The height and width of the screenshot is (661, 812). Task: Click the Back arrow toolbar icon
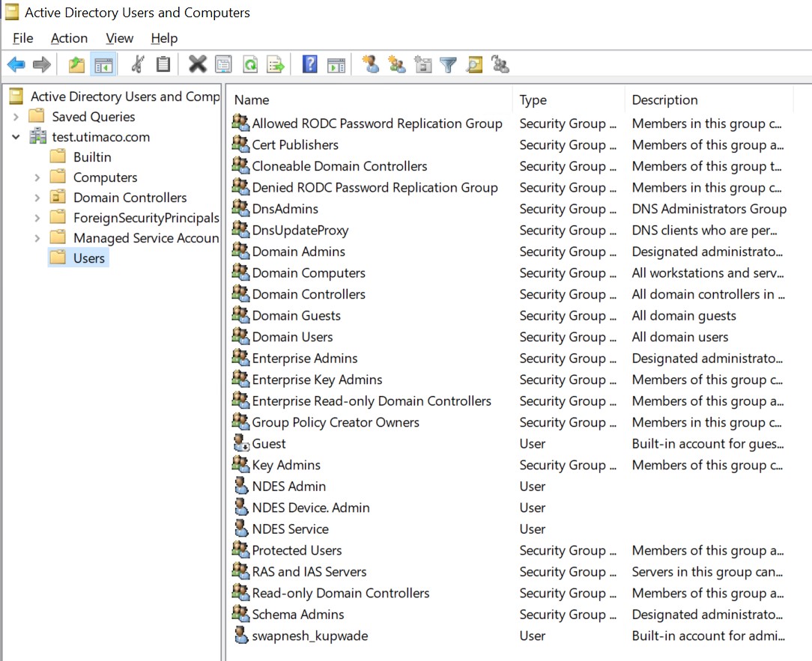coord(16,64)
